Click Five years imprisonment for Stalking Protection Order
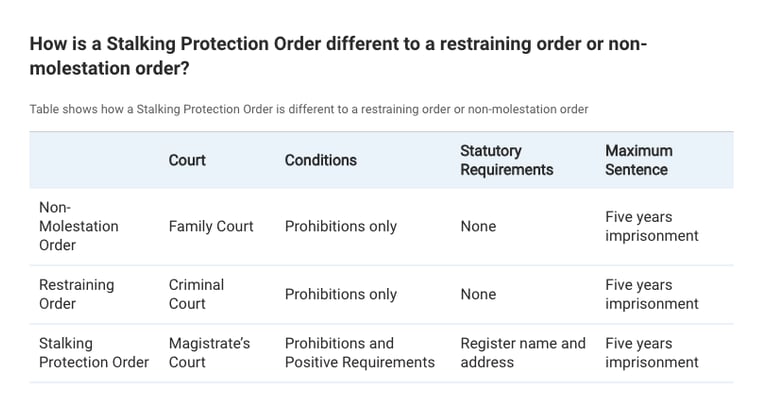 tap(651, 353)
